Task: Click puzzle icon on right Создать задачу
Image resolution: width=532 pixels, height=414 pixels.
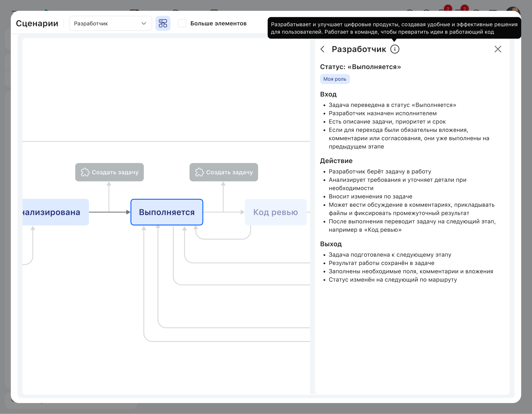Action: 199,172
